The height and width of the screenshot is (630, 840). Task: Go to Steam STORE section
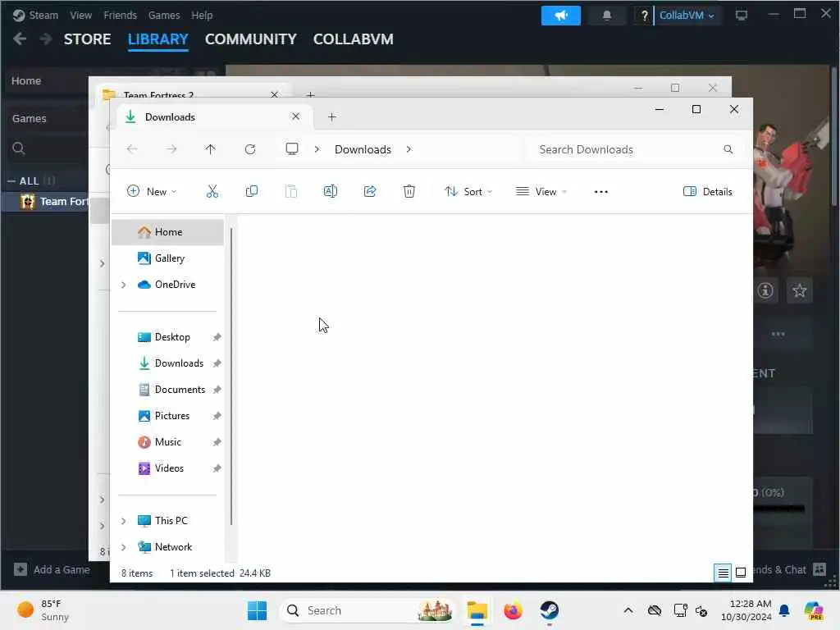coord(87,39)
